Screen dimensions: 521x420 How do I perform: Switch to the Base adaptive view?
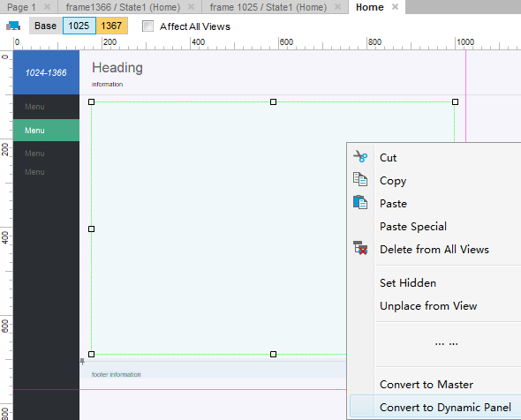pos(46,26)
